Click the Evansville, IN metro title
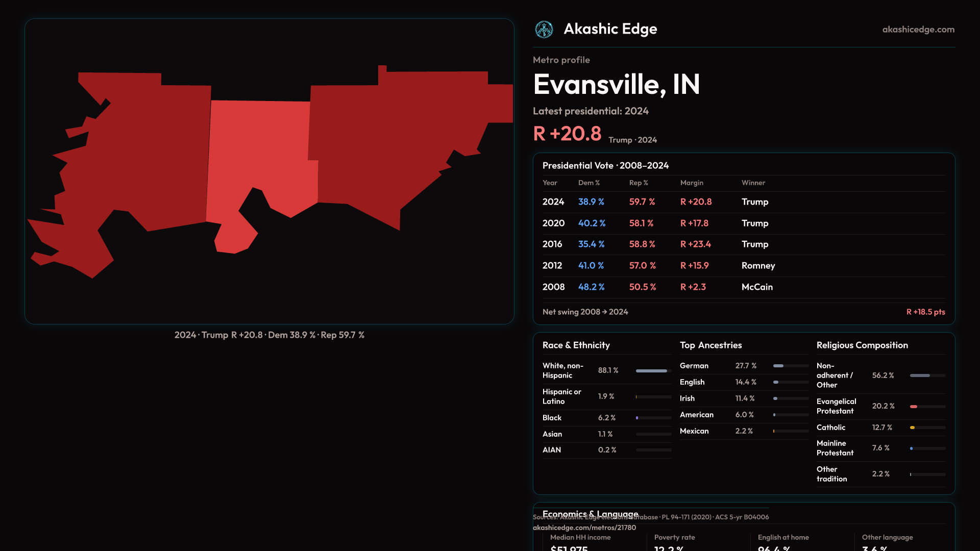Screen dimensions: 980x551 616,84
